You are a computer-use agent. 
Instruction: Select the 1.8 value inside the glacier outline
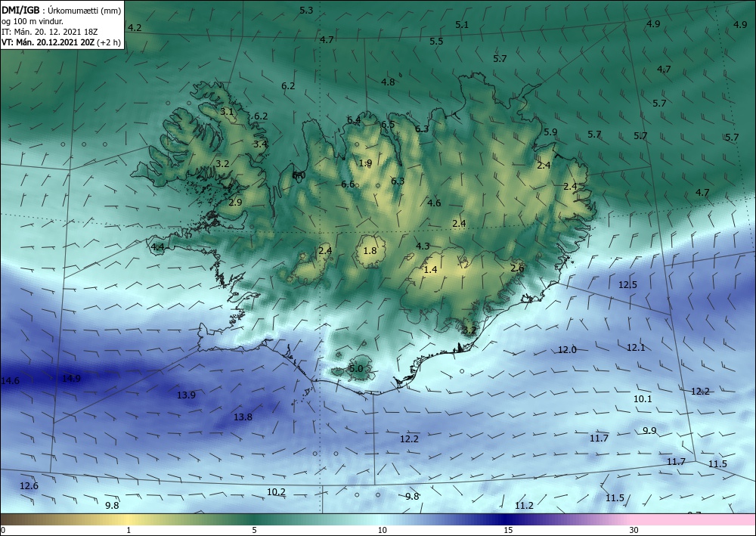(x=370, y=251)
